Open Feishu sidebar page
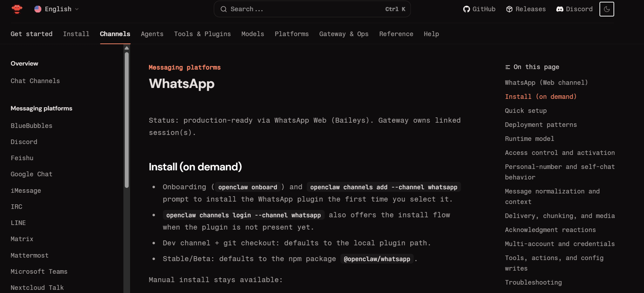The height and width of the screenshot is (293, 644). [22, 158]
